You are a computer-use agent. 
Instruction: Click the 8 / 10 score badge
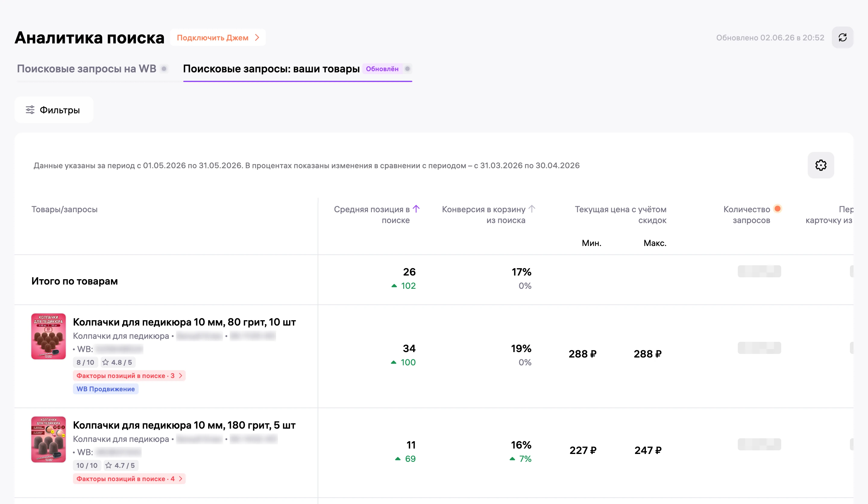coord(85,362)
